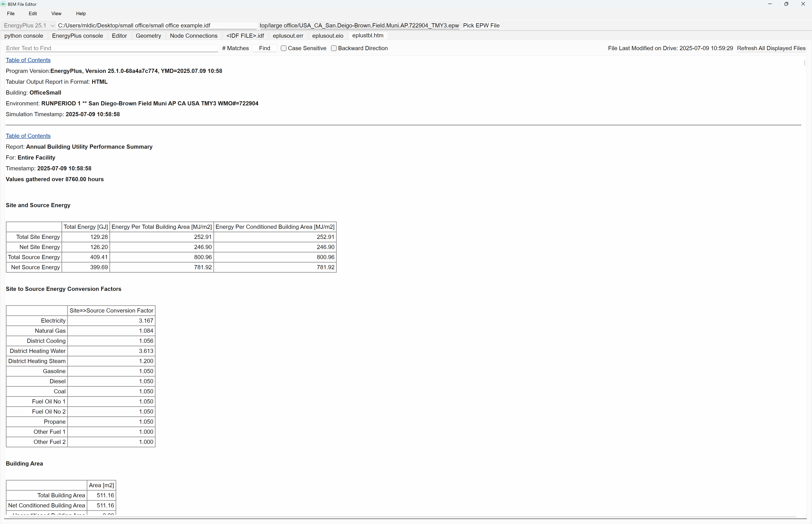Open the View menu
This screenshot has height=524, width=812.
pos(56,14)
